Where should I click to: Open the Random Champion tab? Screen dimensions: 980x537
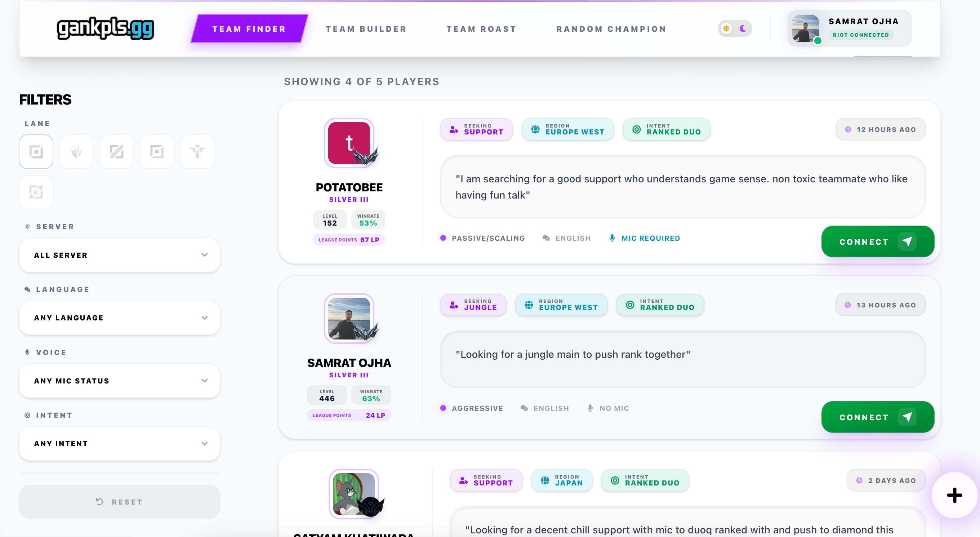click(x=611, y=29)
